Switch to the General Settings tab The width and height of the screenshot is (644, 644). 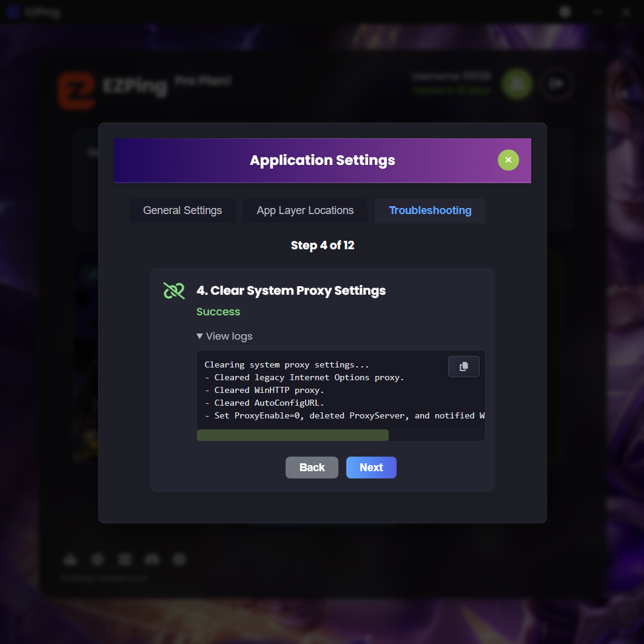pyautogui.click(x=183, y=210)
